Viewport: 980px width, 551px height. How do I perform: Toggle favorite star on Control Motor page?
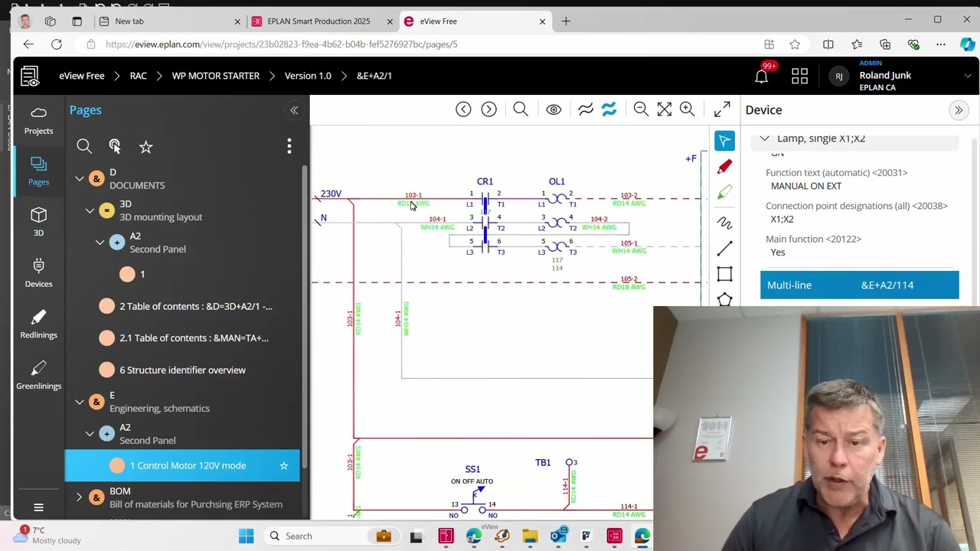[x=284, y=465]
